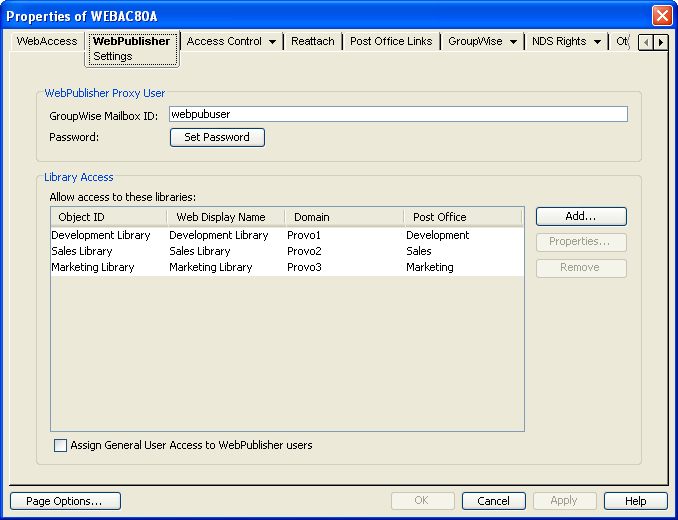
Task: Expand the GroupWise tab dropdown arrow
Action: click(513, 42)
